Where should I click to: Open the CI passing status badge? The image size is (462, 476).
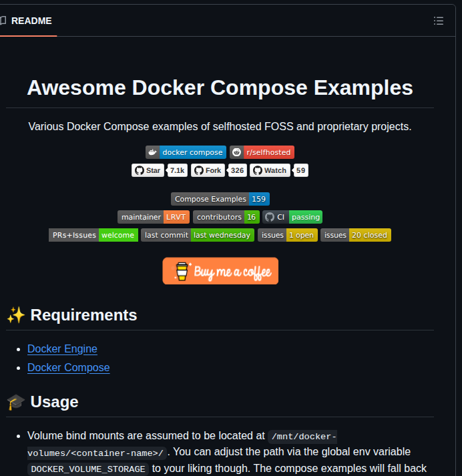[x=292, y=217]
